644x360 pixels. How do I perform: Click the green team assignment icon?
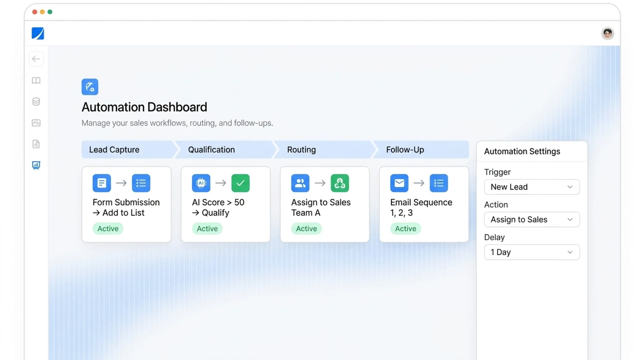pos(340,183)
